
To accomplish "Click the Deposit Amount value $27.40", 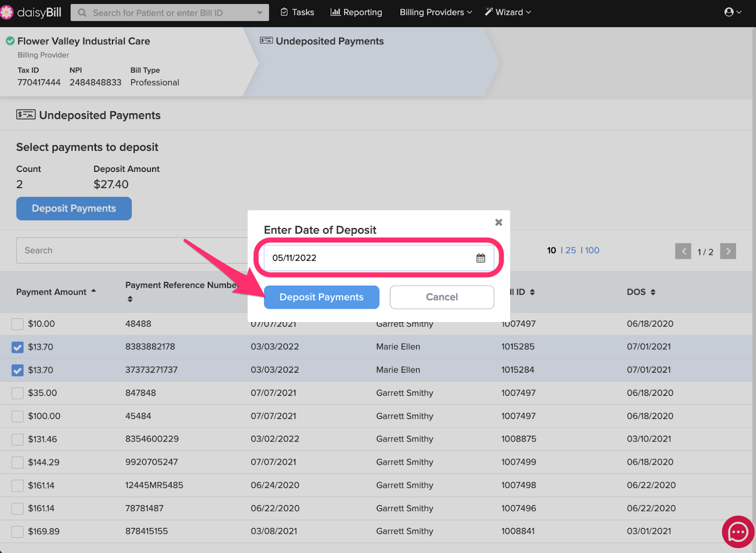I will tap(111, 184).
